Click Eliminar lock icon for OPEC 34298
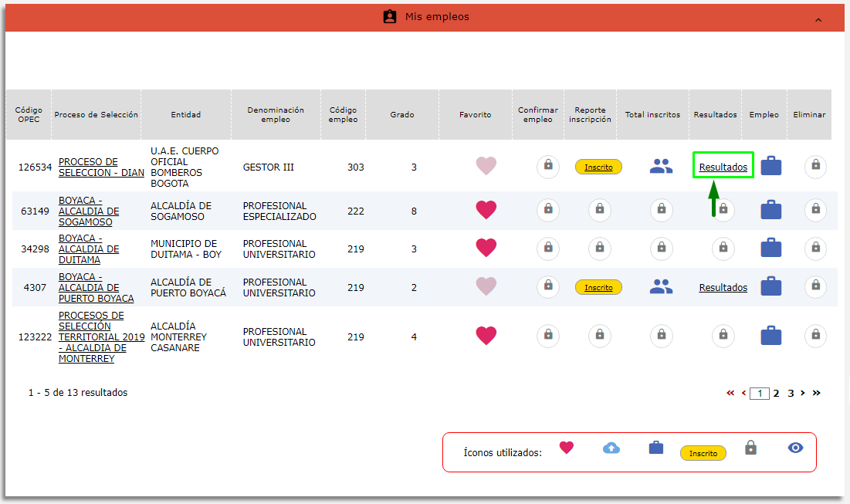This screenshot has width=850, height=504. click(x=815, y=248)
